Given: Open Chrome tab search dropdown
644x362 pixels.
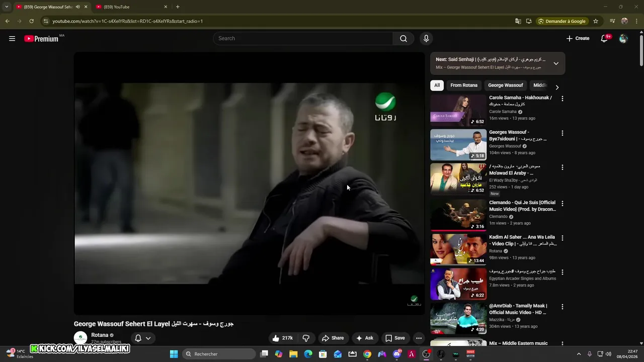Looking at the screenshot, I should pyautogui.click(x=7, y=7).
